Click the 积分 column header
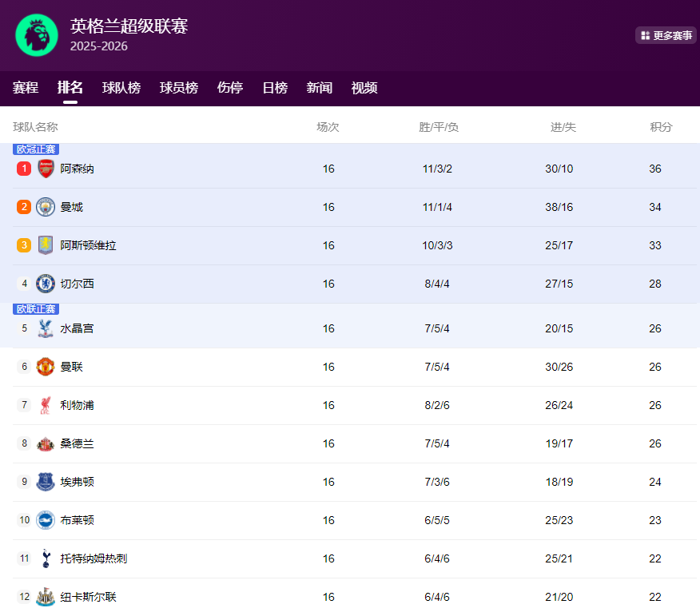This screenshot has height=616, width=700. tap(661, 127)
